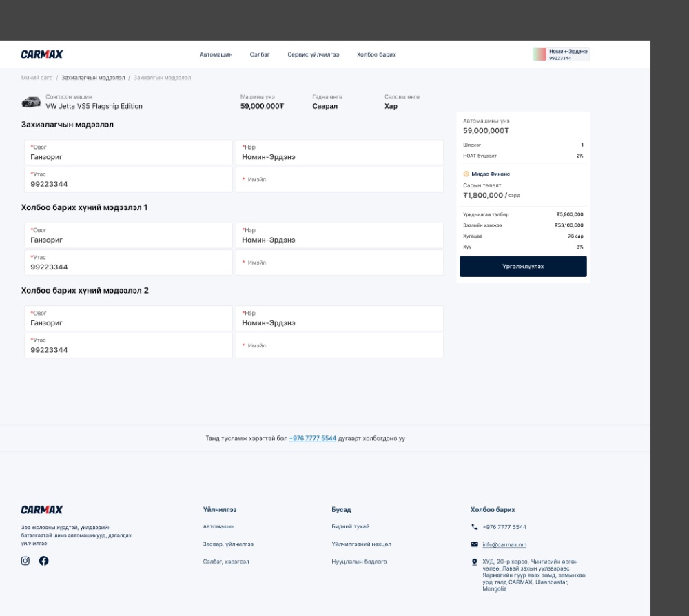Click the Утас field under Захиалагчийн мэдээлэл

(x=128, y=180)
